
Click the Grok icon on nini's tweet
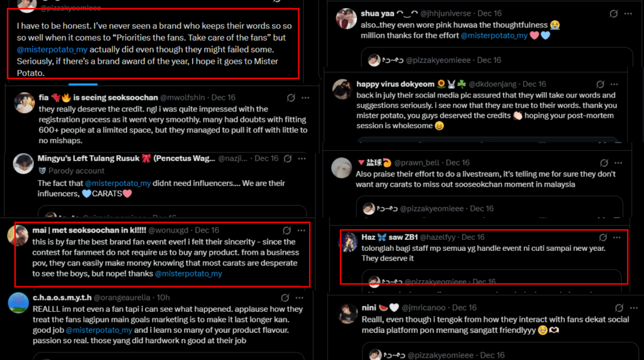point(619,308)
